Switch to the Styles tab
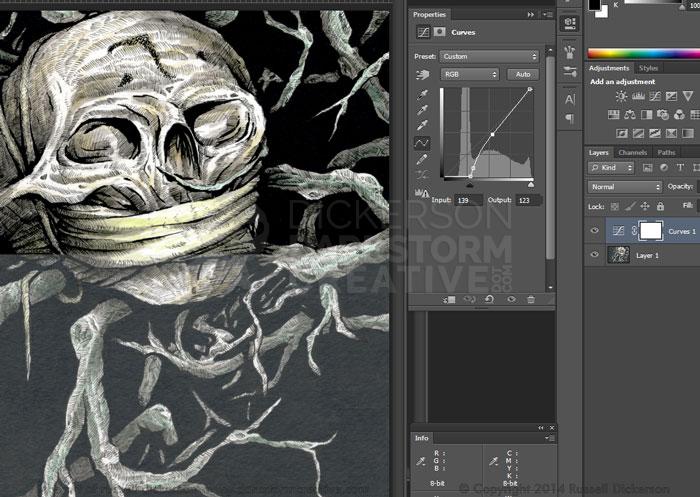Image resolution: width=700 pixels, height=497 pixels. pos(648,68)
